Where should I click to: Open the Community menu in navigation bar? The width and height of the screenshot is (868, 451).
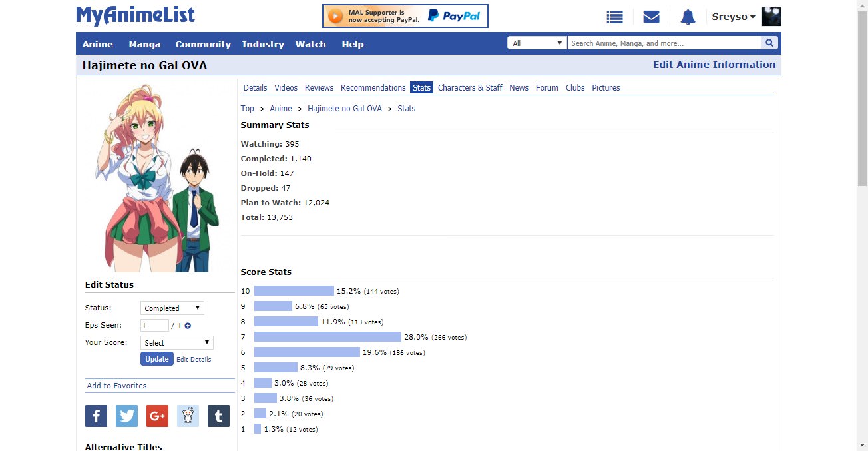coord(203,44)
